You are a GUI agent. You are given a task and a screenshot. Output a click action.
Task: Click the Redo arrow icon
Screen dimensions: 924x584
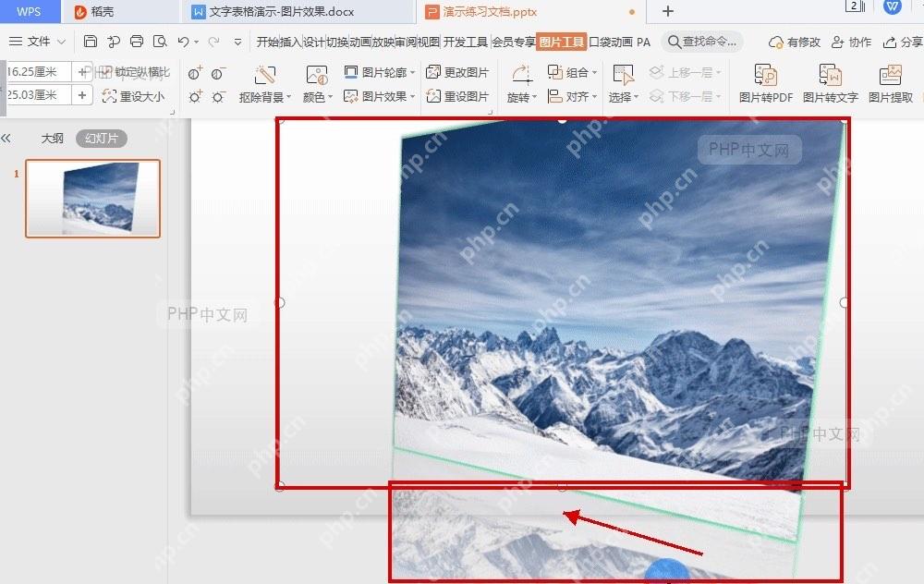pos(214,42)
